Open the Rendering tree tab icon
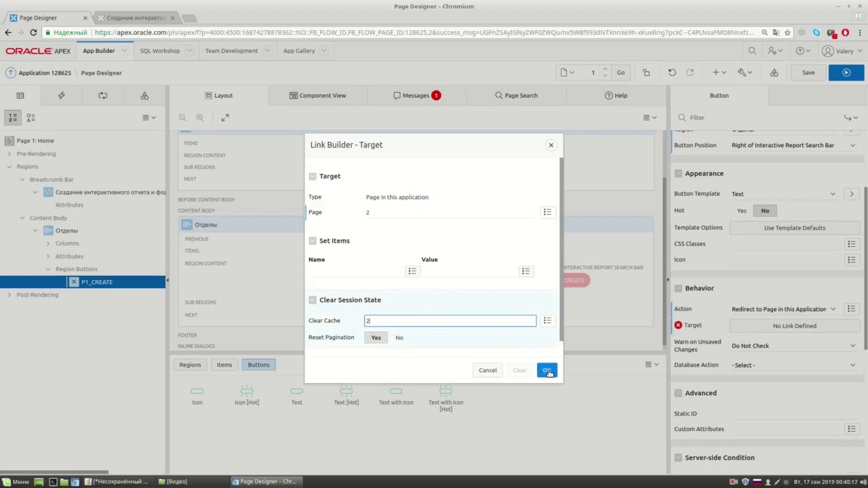The width and height of the screenshot is (868, 488). [x=20, y=96]
